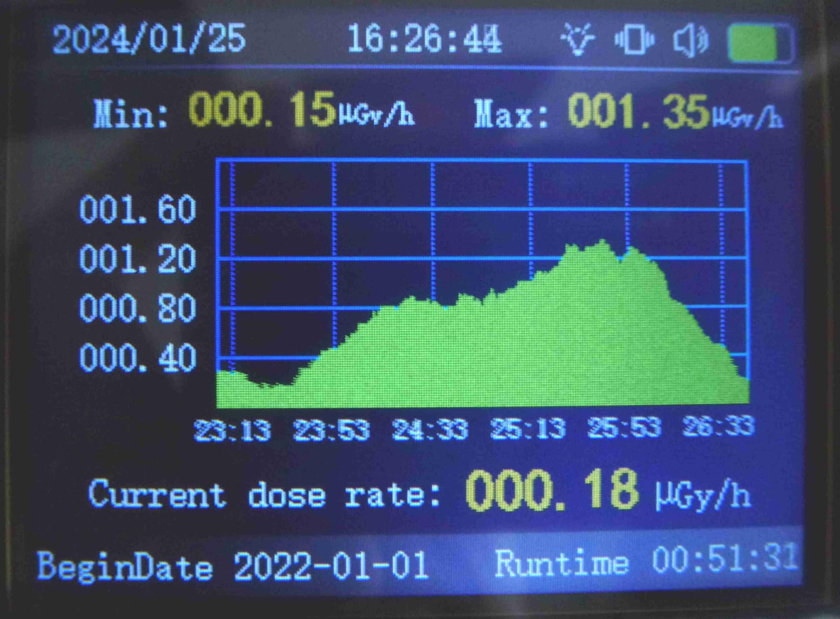The width and height of the screenshot is (840, 619).
Task: Tap the Max: label
Action: (x=511, y=113)
